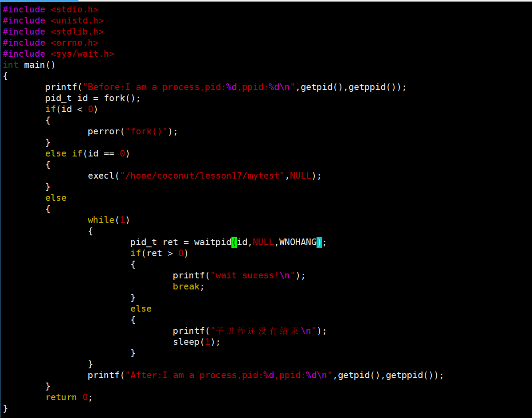Click the 'return 0;' statement
Screen dimensions: 532x418
point(69,397)
